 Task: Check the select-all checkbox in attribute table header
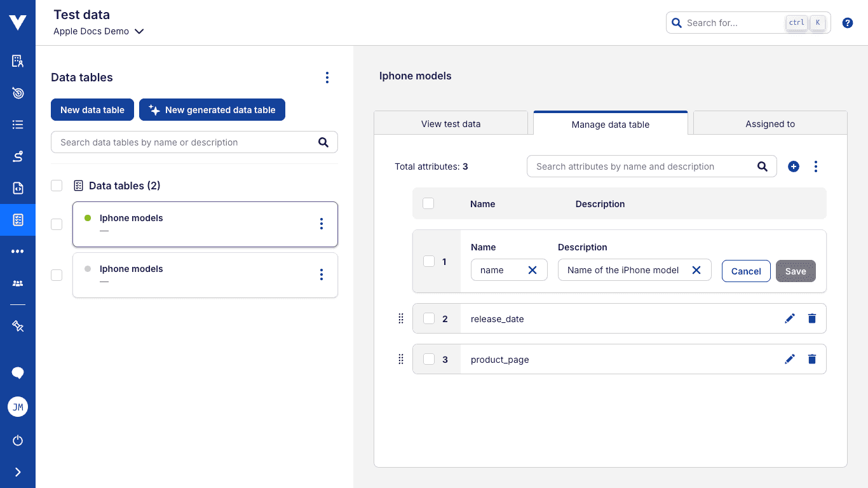(x=428, y=203)
